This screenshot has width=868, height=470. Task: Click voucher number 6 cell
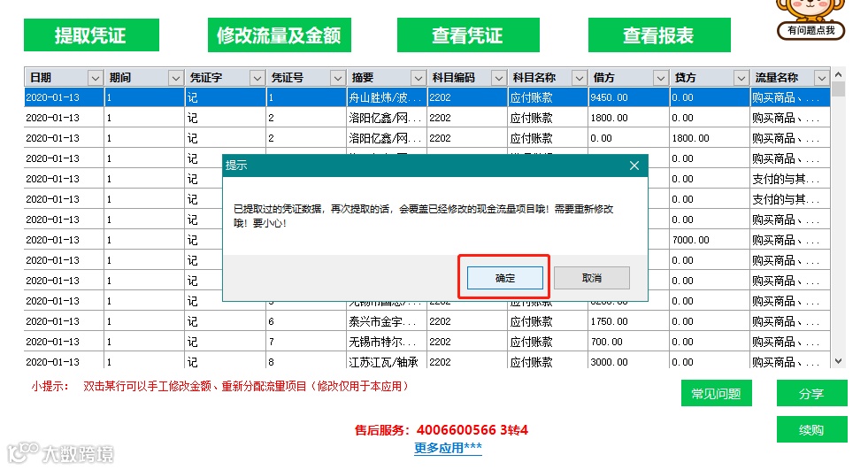pos(305,321)
